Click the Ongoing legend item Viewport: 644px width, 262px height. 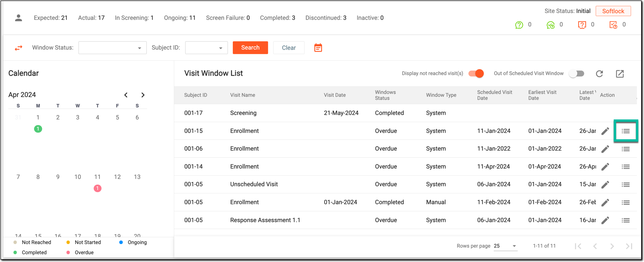(x=133, y=242)
